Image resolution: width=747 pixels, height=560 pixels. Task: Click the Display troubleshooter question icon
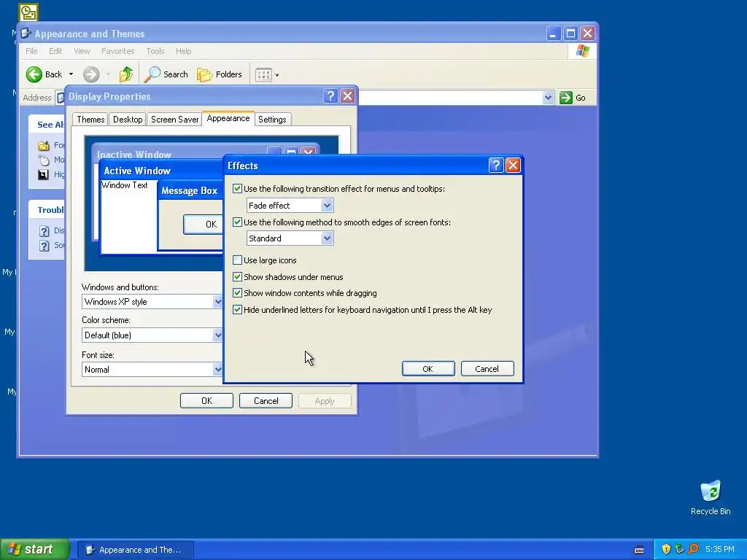pos(44,231)
